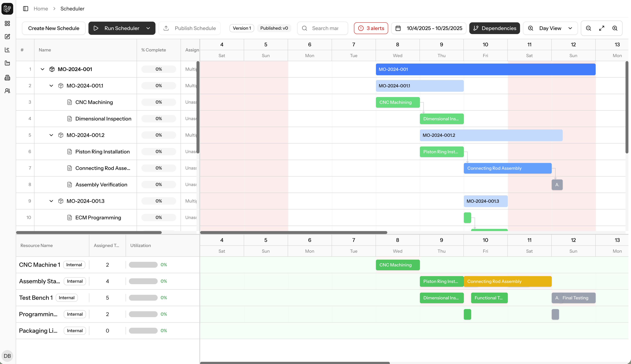
Task: Toggle the sidebar panel icon near Home
Action: [x=25, y=8]
